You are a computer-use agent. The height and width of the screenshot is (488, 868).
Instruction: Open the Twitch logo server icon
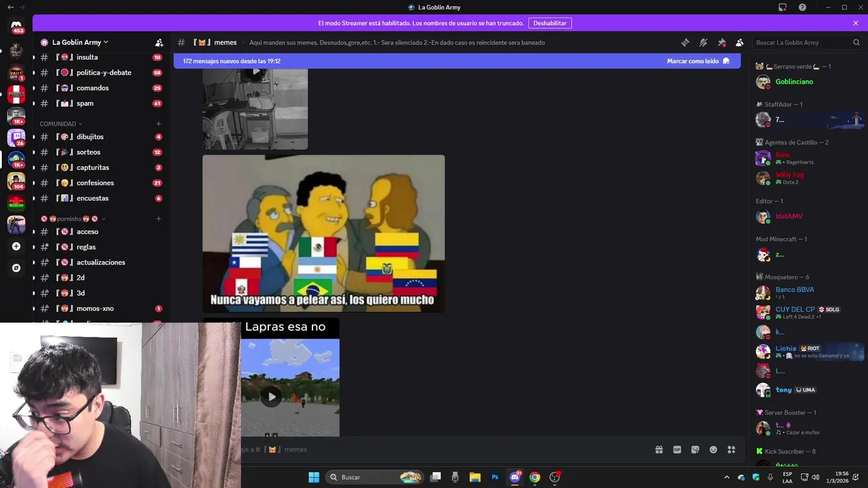tap(16, 138)
